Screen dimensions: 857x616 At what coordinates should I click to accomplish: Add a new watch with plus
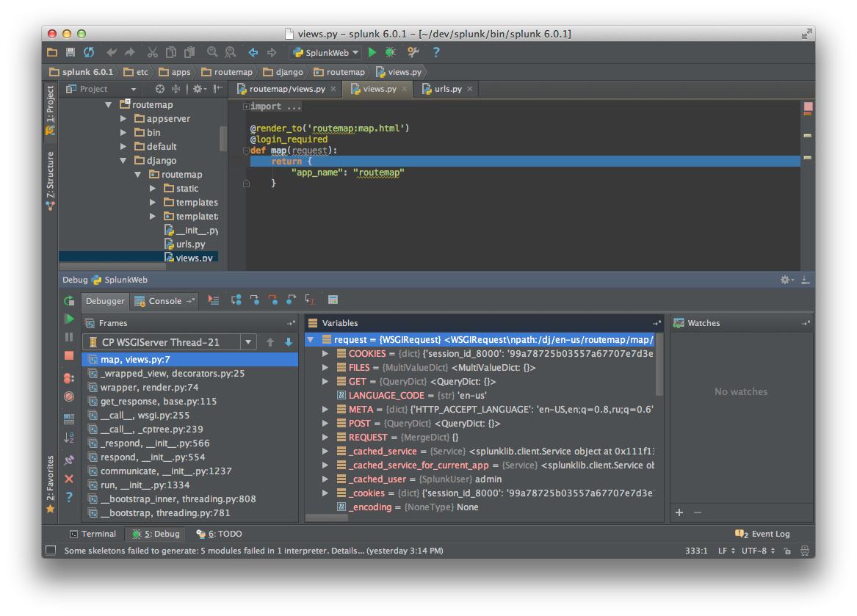679,512
